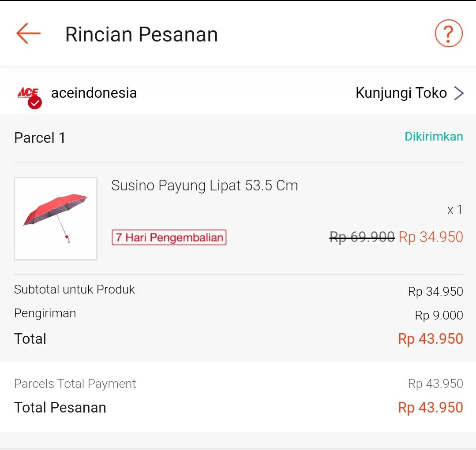Select the Subtotal untuk Produk row label
The width and height of the screenshot is (476, 450).
75,290
